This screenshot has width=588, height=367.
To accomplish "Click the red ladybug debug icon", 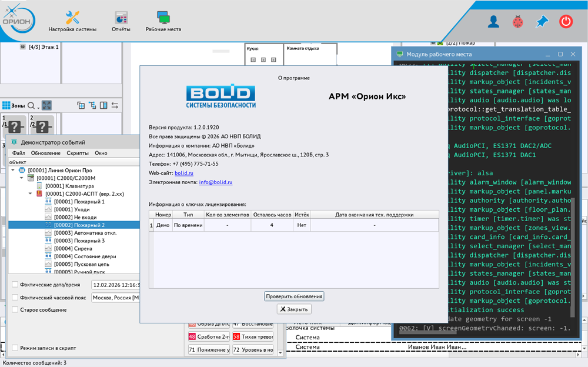I will point(518,22).
